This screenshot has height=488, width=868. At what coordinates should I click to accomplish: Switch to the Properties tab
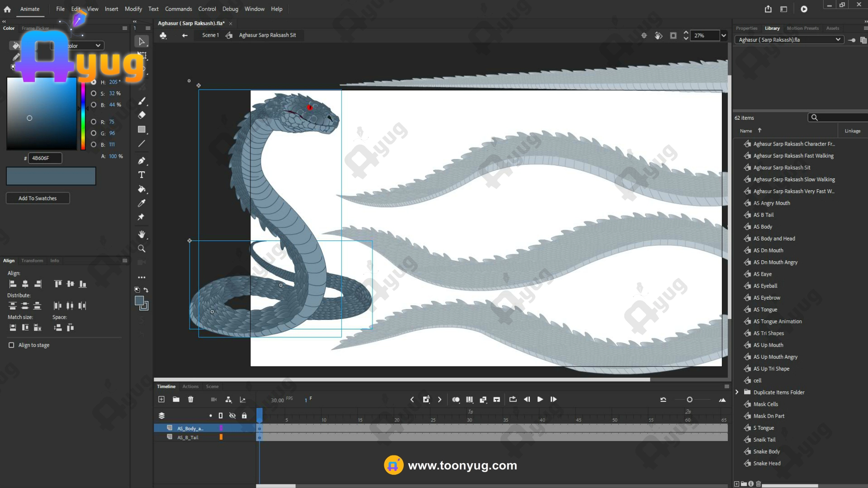pos(746,28)
